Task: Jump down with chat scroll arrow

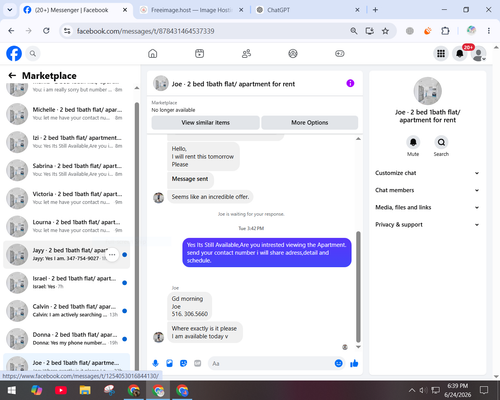Action: coord(358,347)
